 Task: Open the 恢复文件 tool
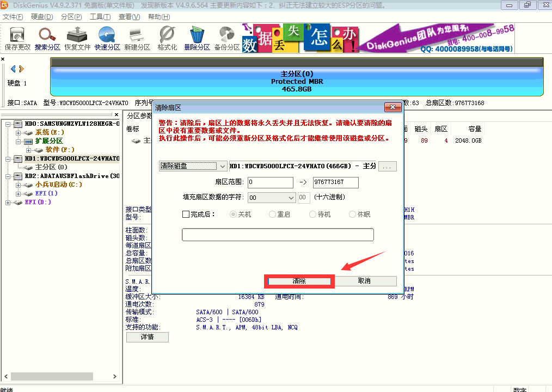coord(77,37)
